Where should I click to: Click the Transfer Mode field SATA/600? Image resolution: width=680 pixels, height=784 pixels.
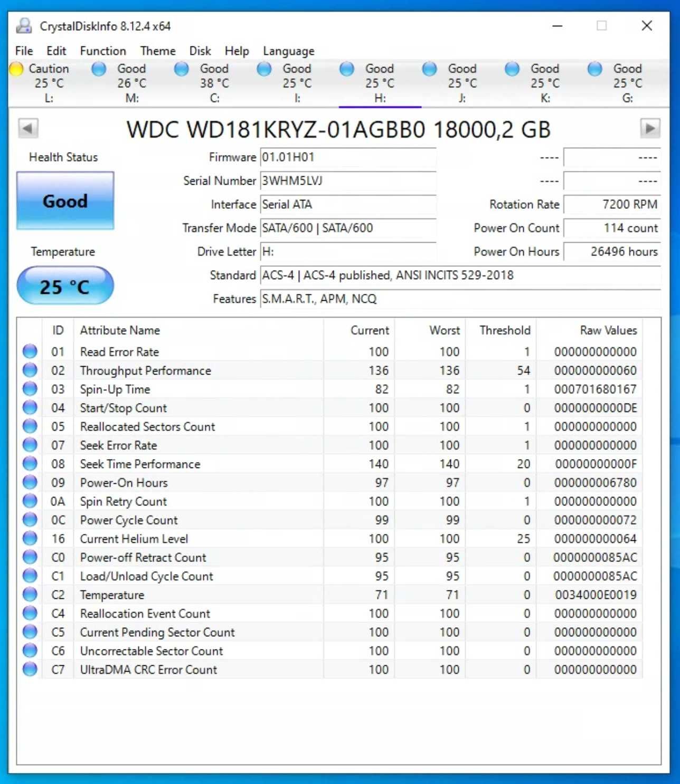pos(348,228)
